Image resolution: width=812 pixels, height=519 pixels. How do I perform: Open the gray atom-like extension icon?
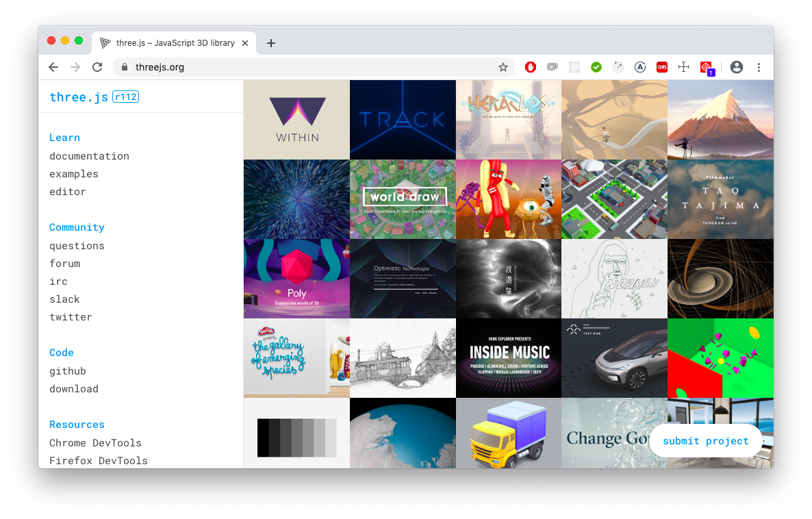click(x=574, y=67)
